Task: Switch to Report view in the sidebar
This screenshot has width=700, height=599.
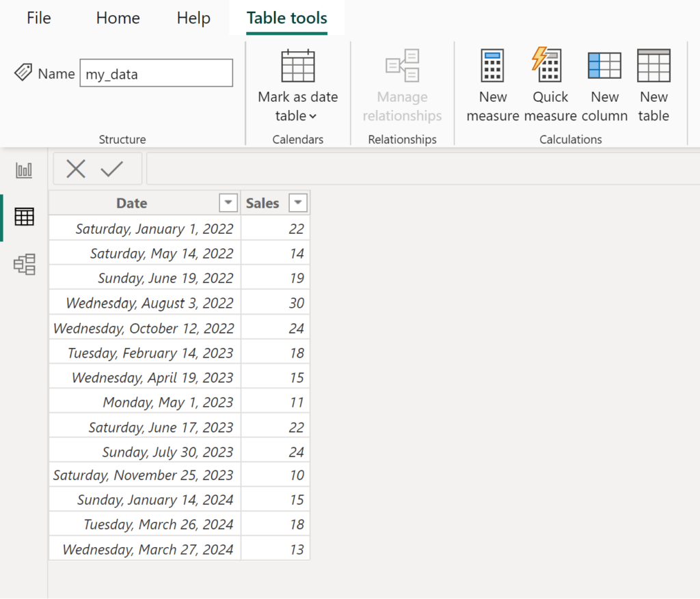Action: click(24, 170)
